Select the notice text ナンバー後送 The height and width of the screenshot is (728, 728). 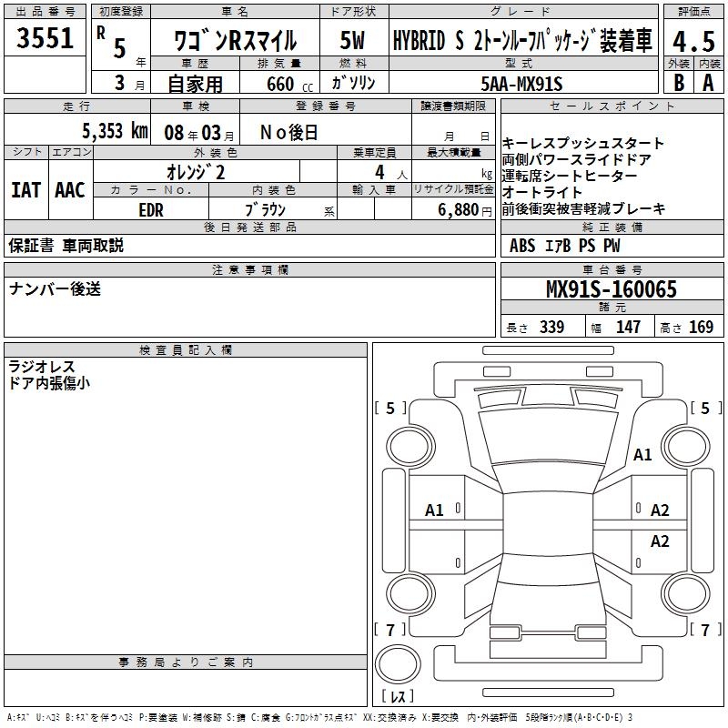click(x=55, y=289)
